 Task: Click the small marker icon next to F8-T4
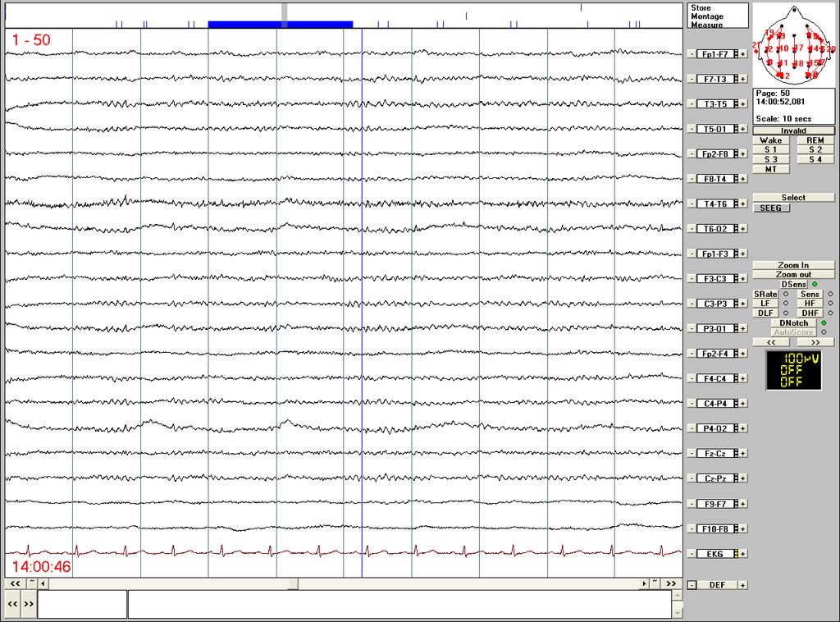tap(736, 179)
